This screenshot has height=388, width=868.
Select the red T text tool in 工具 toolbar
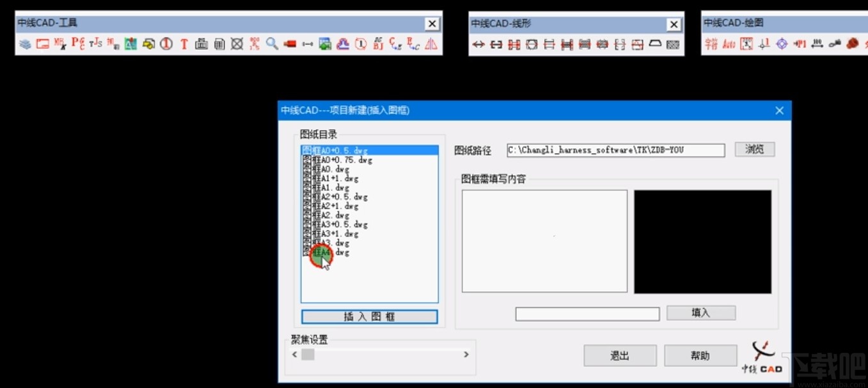(184, 45)
